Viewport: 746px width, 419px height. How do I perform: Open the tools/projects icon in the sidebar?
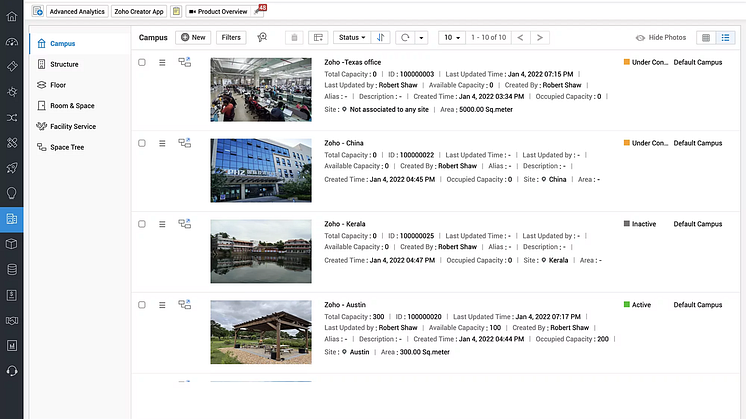[x=11, y=142]
